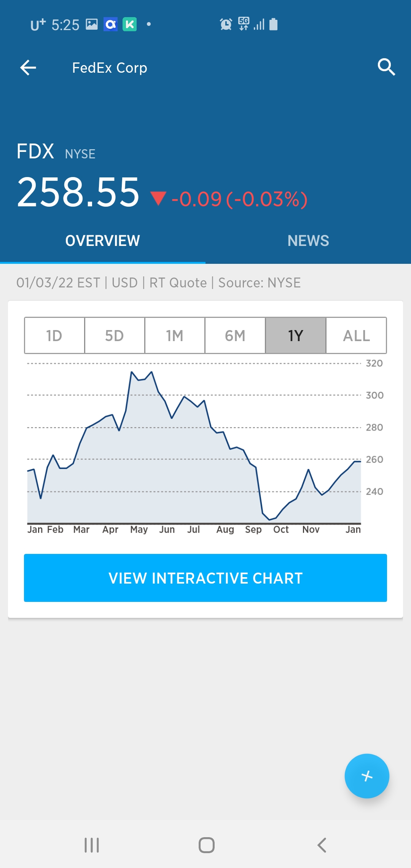Tap the -0.09 (-0.03%) change text
The height and width of the screenshot is (868, 411).
[x=239, y=199]
